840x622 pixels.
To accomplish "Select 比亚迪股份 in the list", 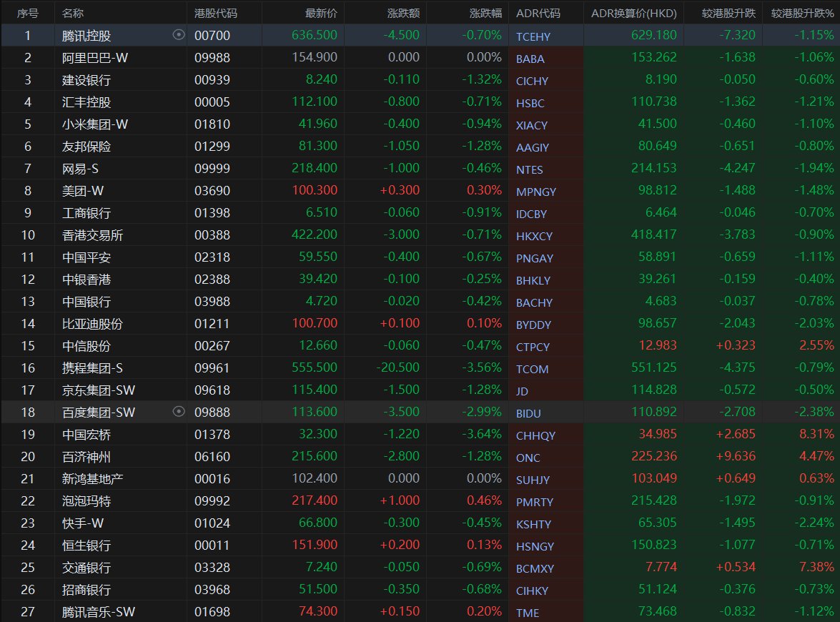I will click(x=92, y=324).
